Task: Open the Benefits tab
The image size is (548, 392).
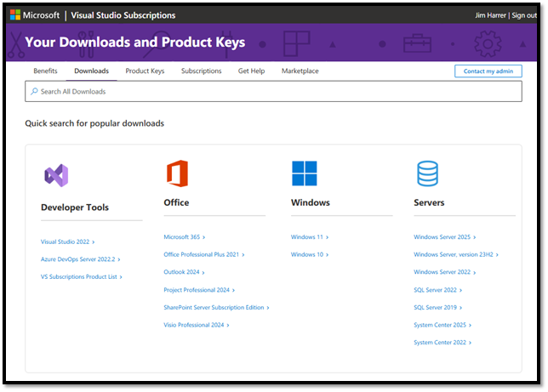Action: point(45,71)
